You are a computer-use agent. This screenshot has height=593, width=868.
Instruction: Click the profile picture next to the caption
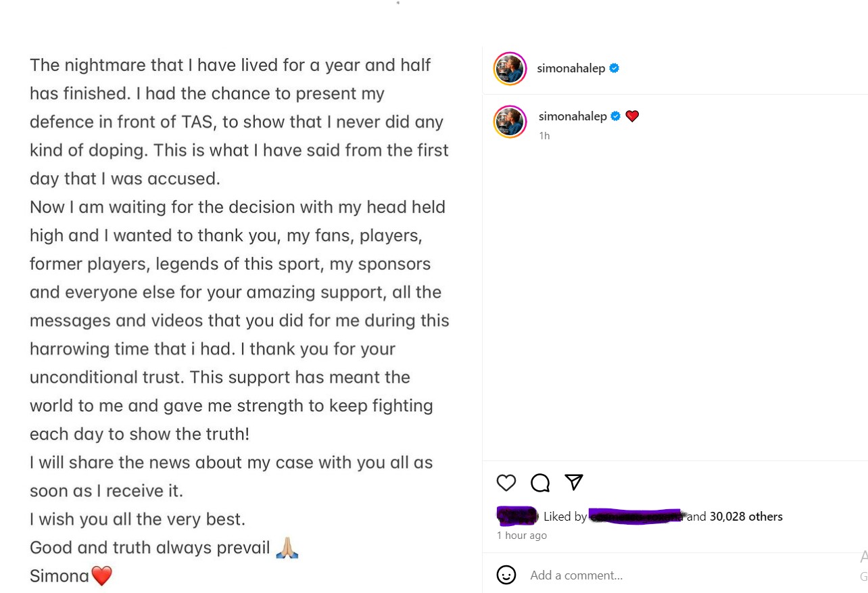click(510, 122)
